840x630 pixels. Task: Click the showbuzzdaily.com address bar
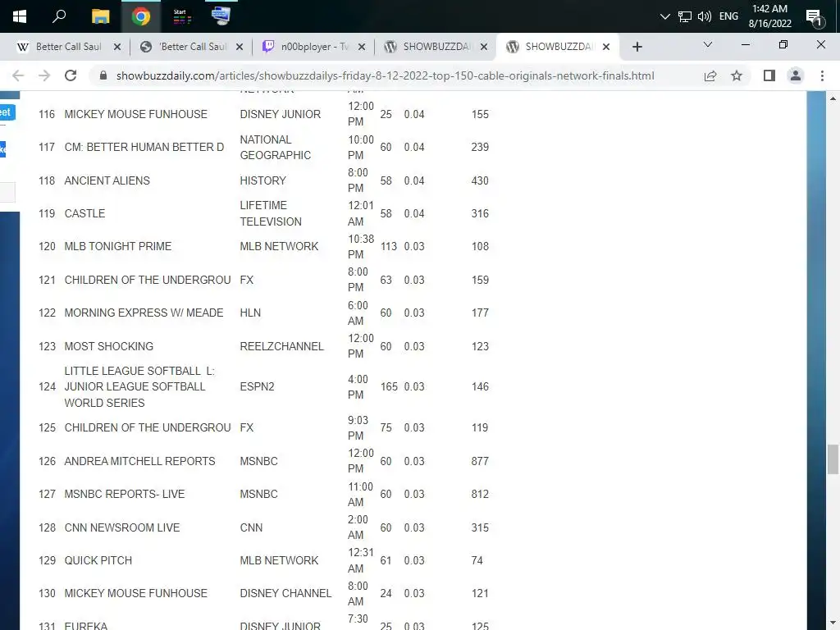[x=385, y=75]
